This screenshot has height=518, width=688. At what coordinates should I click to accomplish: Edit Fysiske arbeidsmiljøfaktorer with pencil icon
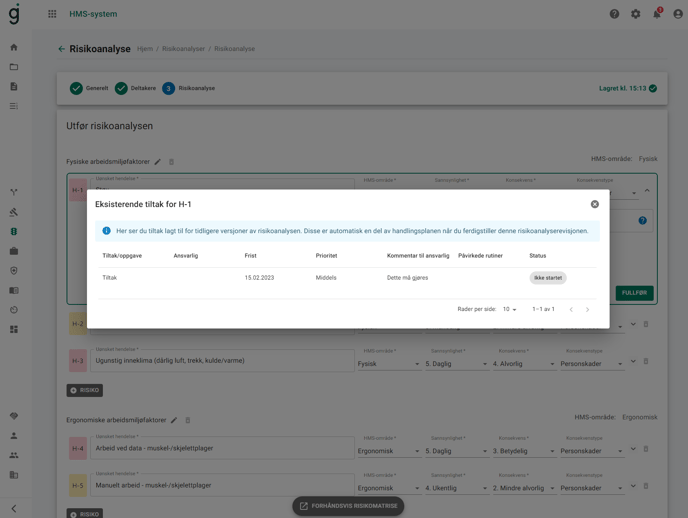tap(158, 162)
